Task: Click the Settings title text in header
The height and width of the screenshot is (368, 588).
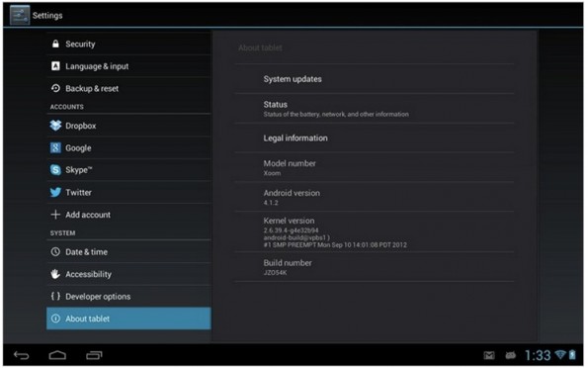Action: 47,16
